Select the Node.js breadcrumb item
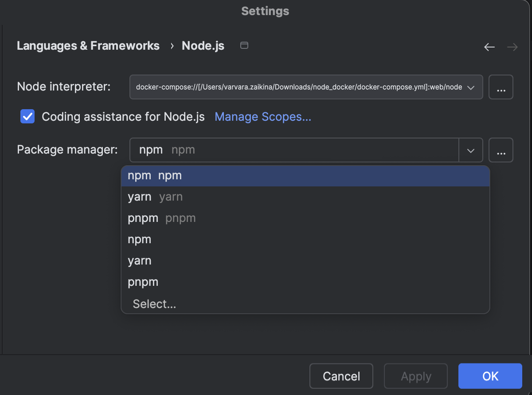532x395 pixels. click(x=203, y=45)
